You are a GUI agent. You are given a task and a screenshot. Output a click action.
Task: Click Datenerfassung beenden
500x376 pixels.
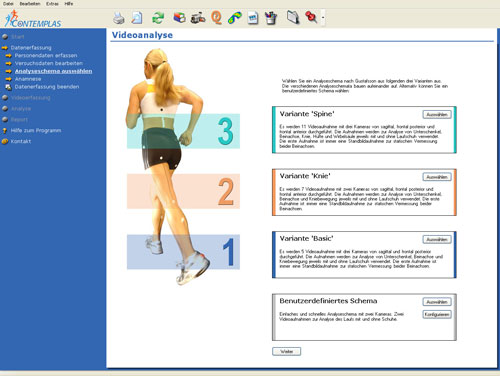47,87
